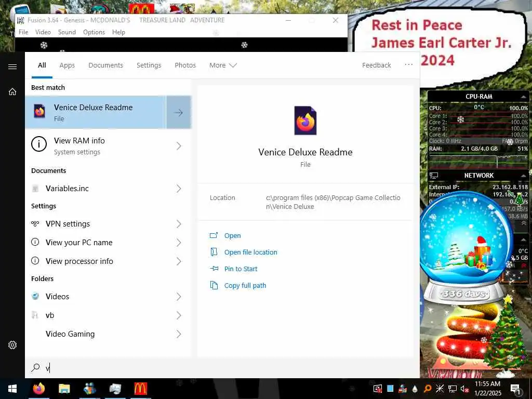The image size is (532, 399).
Task: Switch to the Documents search tab
Action: tap(106, 65)
